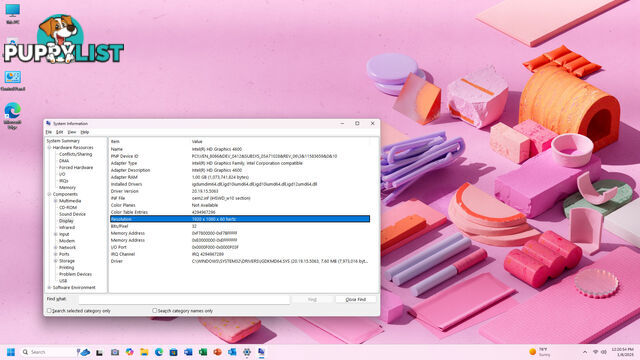Open Task View from the taskbar

pos(99,352)
